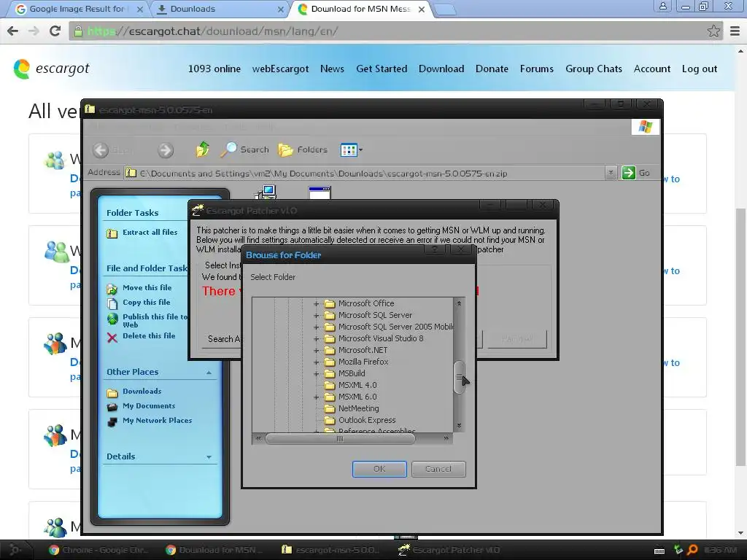Expand Microsoft SQL Server 2005 Mobile node
The height and width of the screenshot is (560, 747).
[x=316, y=327]
